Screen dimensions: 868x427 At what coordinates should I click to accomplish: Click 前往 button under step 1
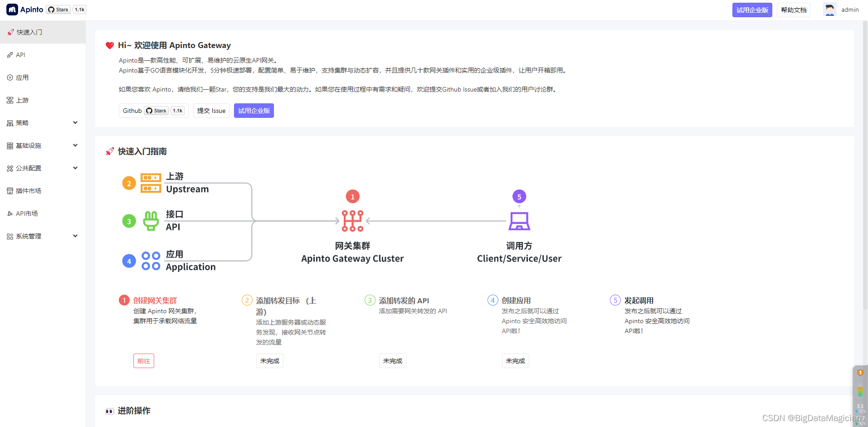tap(144, 361)
